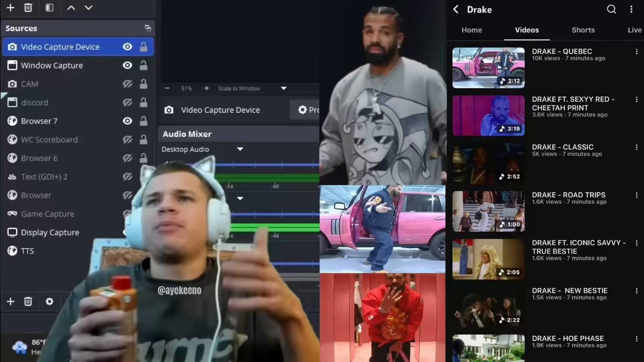Toggle lock on WC Scoreboard

pyautogui.click(x=143, y=139)
